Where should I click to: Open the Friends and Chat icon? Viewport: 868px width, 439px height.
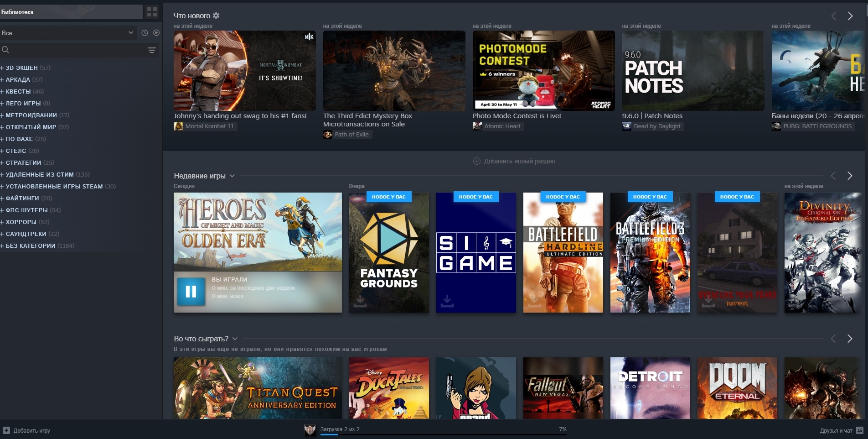click(x=860, y=430)
